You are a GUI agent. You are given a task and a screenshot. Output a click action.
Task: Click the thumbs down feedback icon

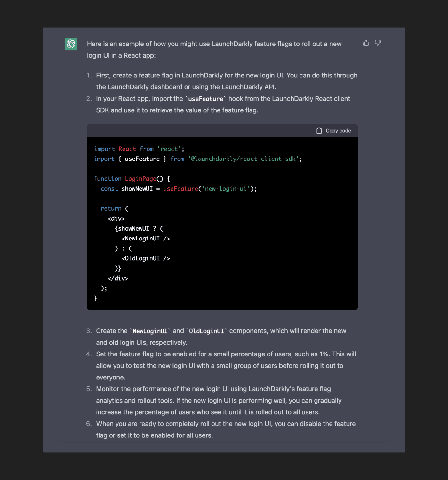click(x=378, y=43)
